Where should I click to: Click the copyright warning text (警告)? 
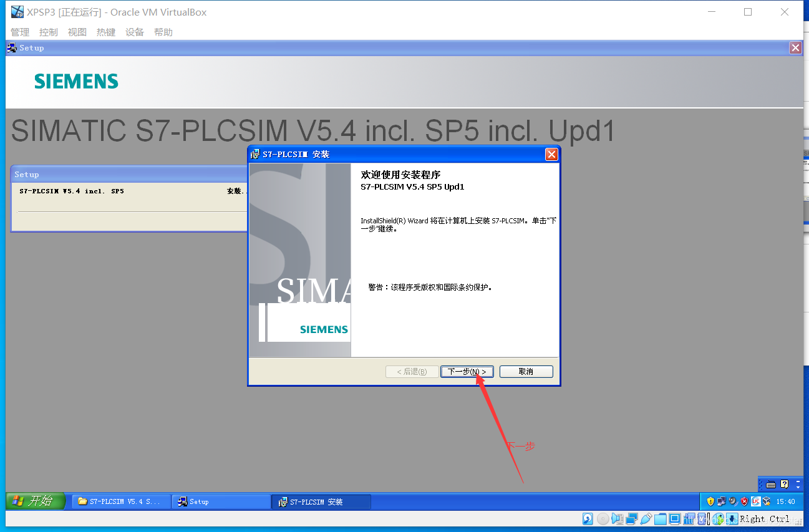(430, 288)
